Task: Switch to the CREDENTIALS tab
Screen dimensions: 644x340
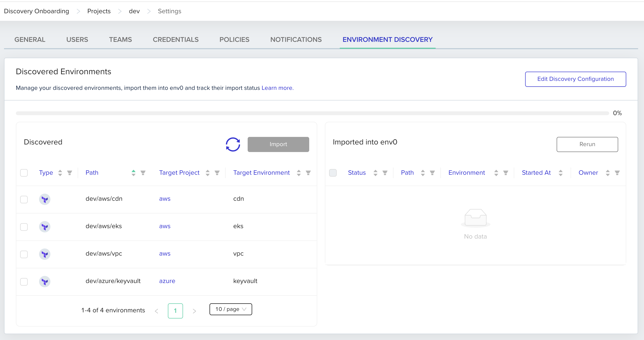Action: click(175, 39)
